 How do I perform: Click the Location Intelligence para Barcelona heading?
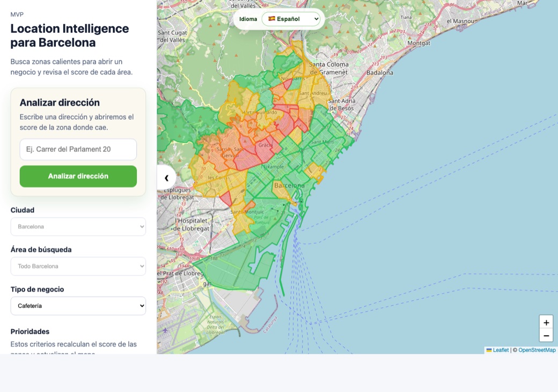tap(69, 35)
